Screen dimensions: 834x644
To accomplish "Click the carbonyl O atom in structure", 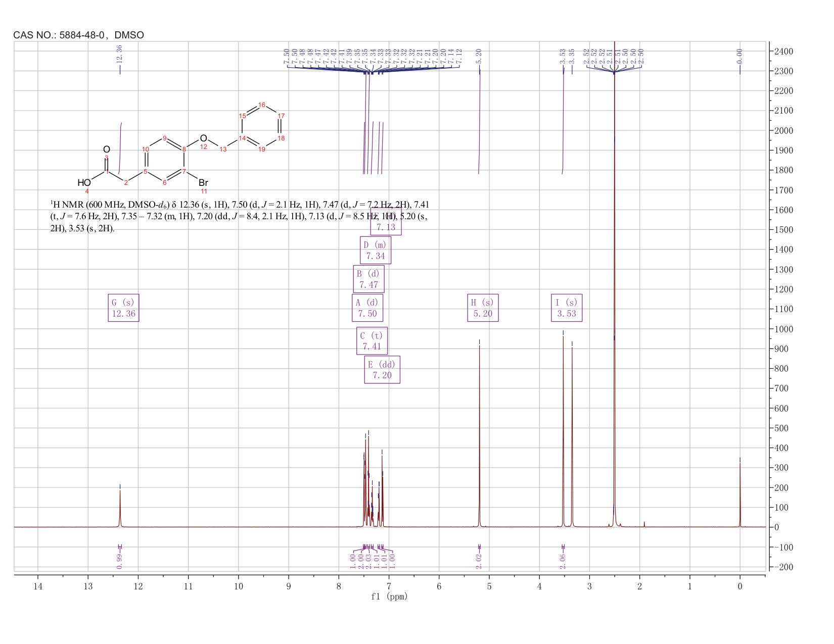I will (x=106, y=150).
